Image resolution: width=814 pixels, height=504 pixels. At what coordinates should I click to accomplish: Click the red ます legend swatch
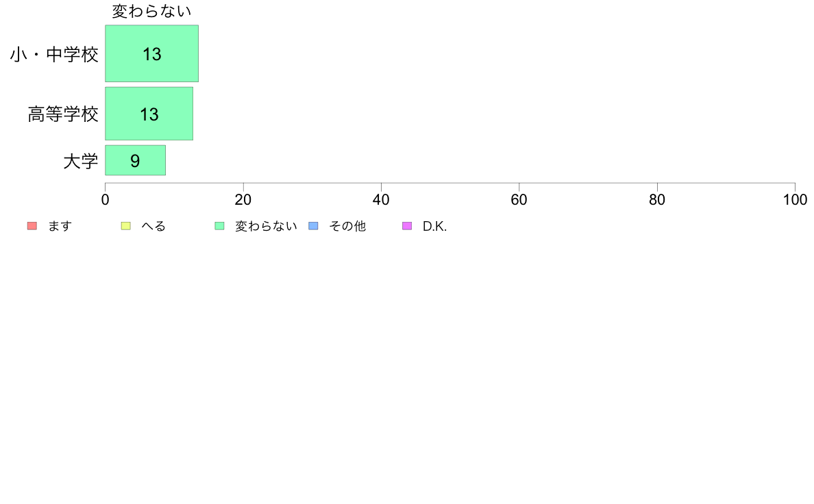[32, 226]
